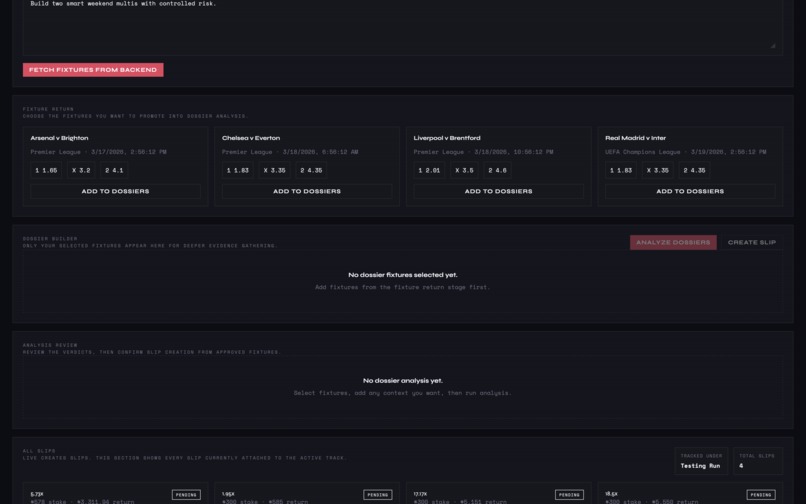This screenshot has width=806, height=504.
Task: Add Chelsea v Everton to dossiers
Action: [x=307, y=191]
